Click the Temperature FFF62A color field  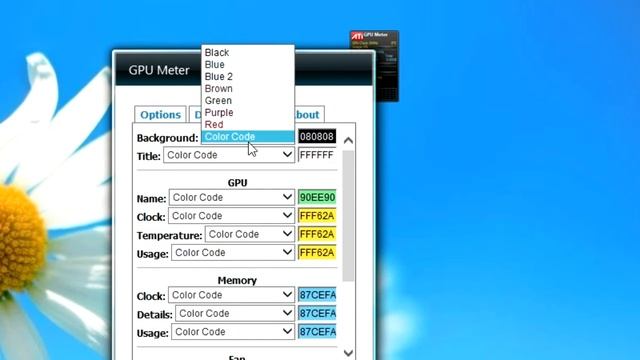tap(317, 234)
